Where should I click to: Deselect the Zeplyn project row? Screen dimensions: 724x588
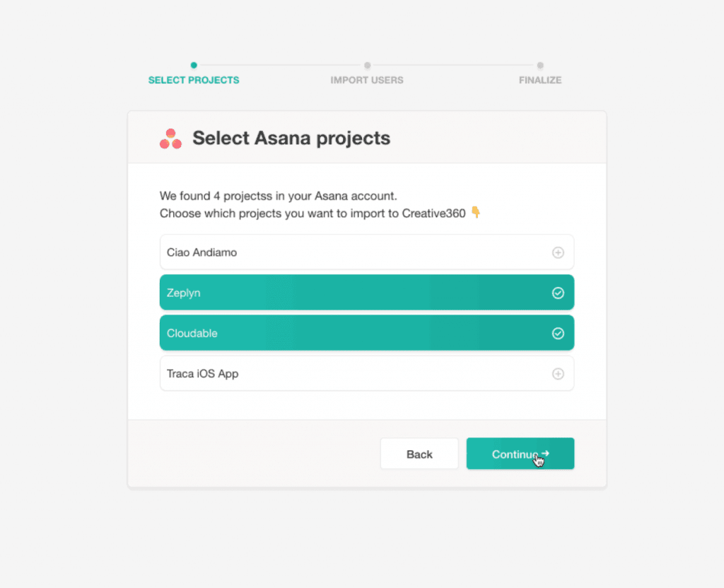pyautogui.click(x=367, y=293)
